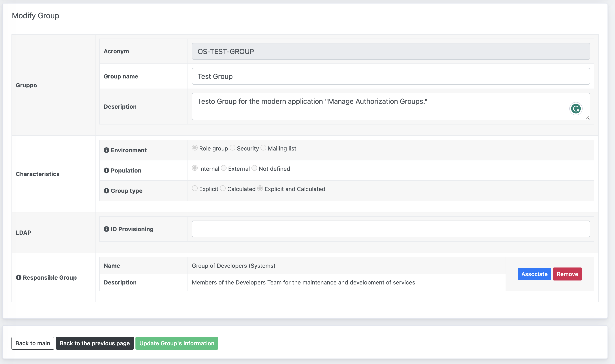
Task: Select the Role group radio button
Action: (195, 148)
